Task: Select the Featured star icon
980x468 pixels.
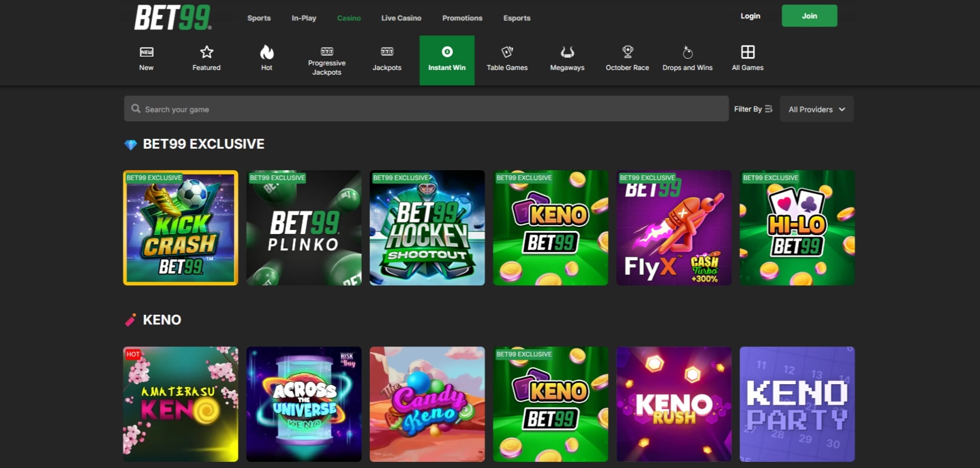Action: click(x=207, y=52)
